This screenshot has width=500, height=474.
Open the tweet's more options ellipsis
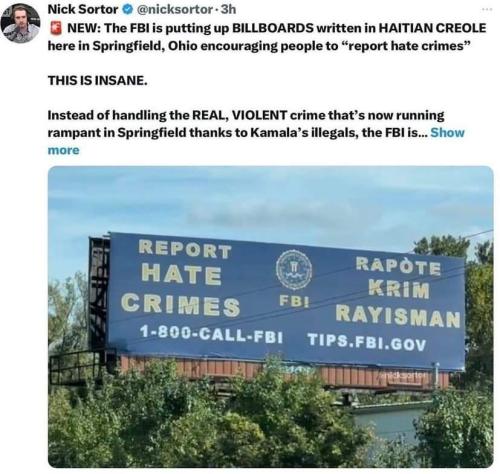pos(487,10)
